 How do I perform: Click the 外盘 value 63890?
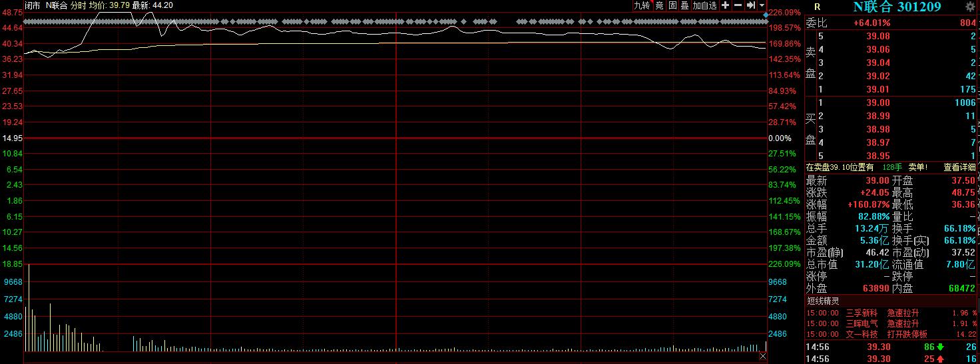[x=877, y=289]
